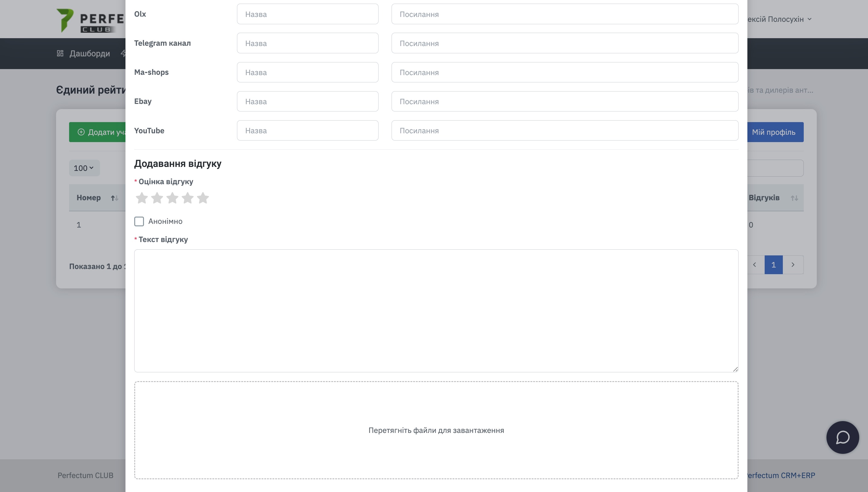The height and width of the screenshot is (492, 868).
Task: Click the Текст відгуку text area
Action: (x=436, y=311)
